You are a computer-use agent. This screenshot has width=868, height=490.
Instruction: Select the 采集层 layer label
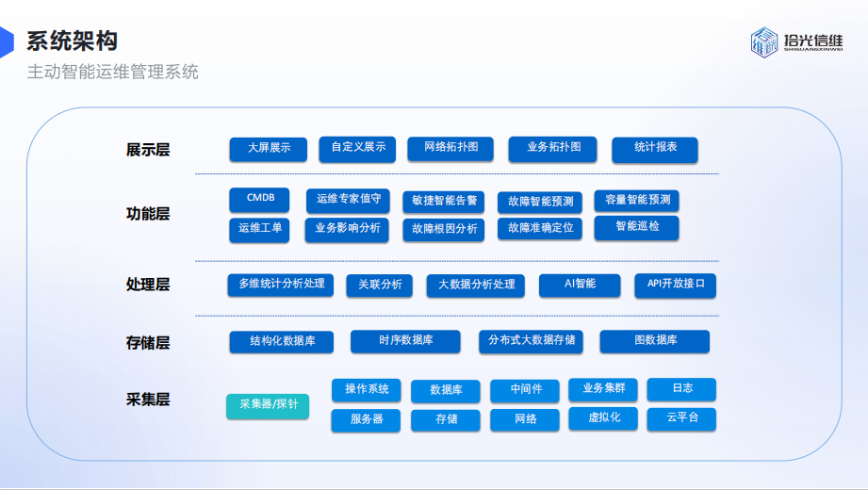[148, 400]
